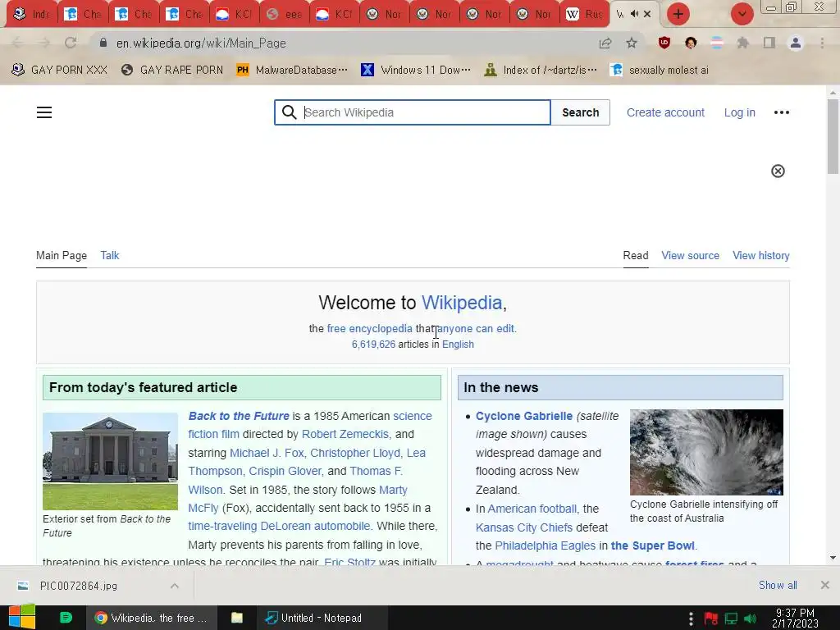
Task: Expand the tab search chevron dropdown
Action: click(742, 14)
